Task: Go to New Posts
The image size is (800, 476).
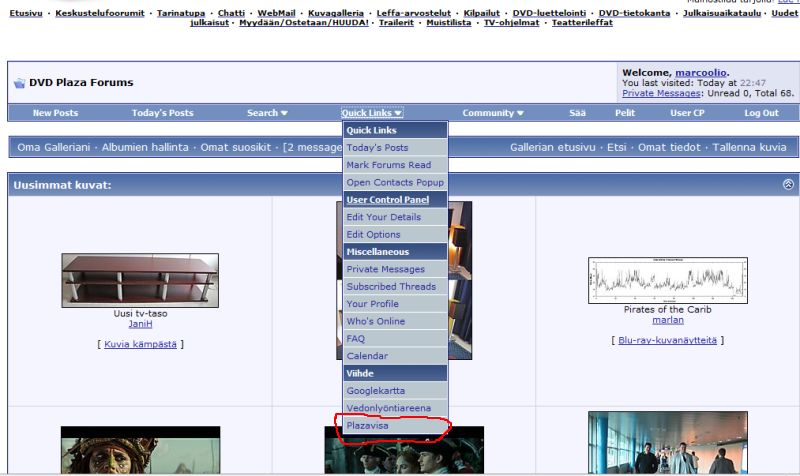Action: point(55,113)
